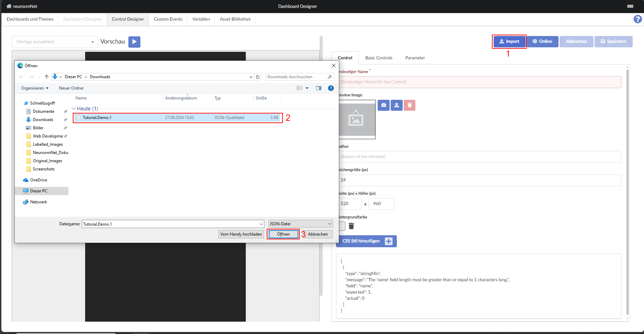Open the blue help question mark icon

(x=637, y=19)
